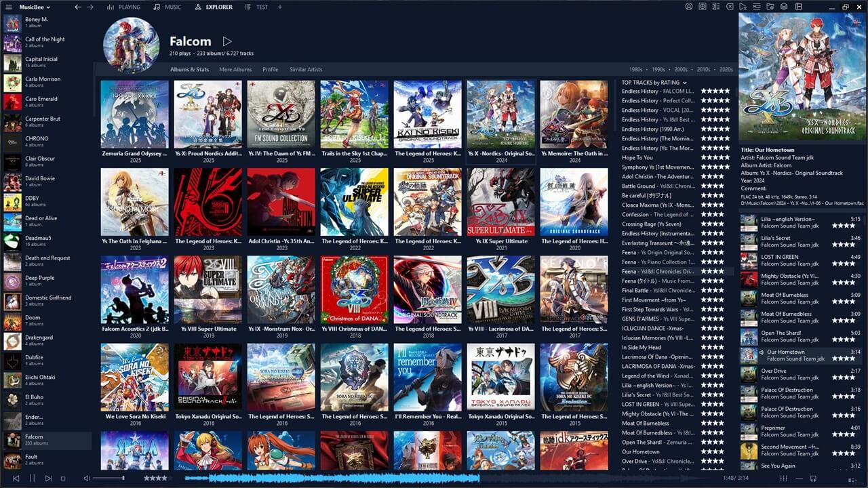Play all Falcom tracks with the play arrow

click(227, 41)
